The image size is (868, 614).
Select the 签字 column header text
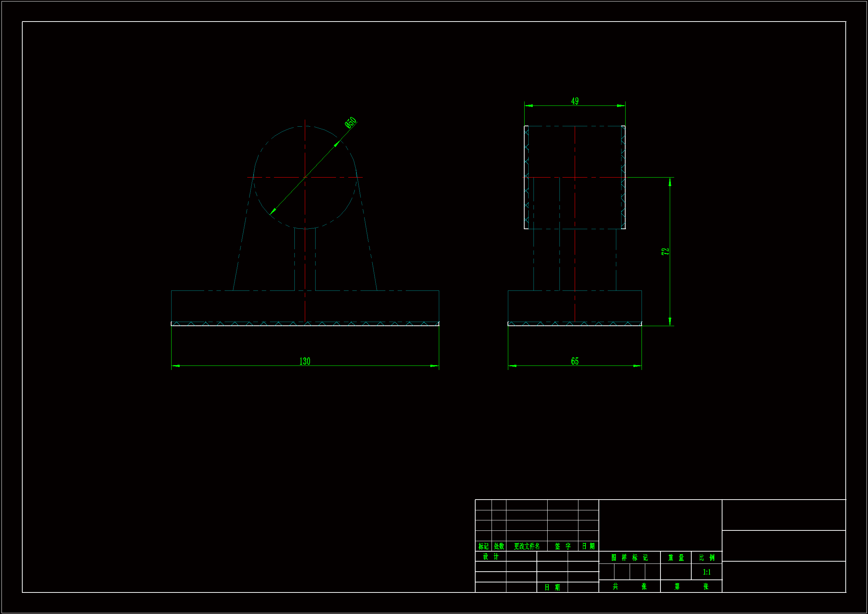(x=562, y=546)
